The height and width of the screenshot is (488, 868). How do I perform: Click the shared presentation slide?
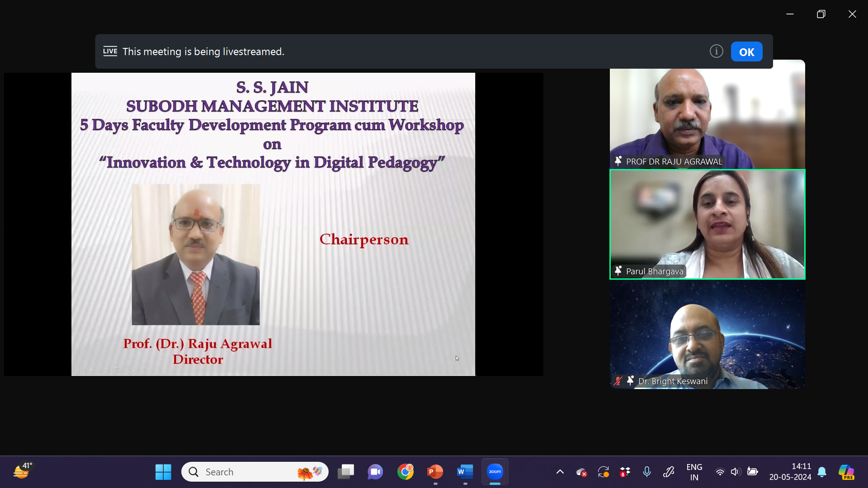click(273, 224)
